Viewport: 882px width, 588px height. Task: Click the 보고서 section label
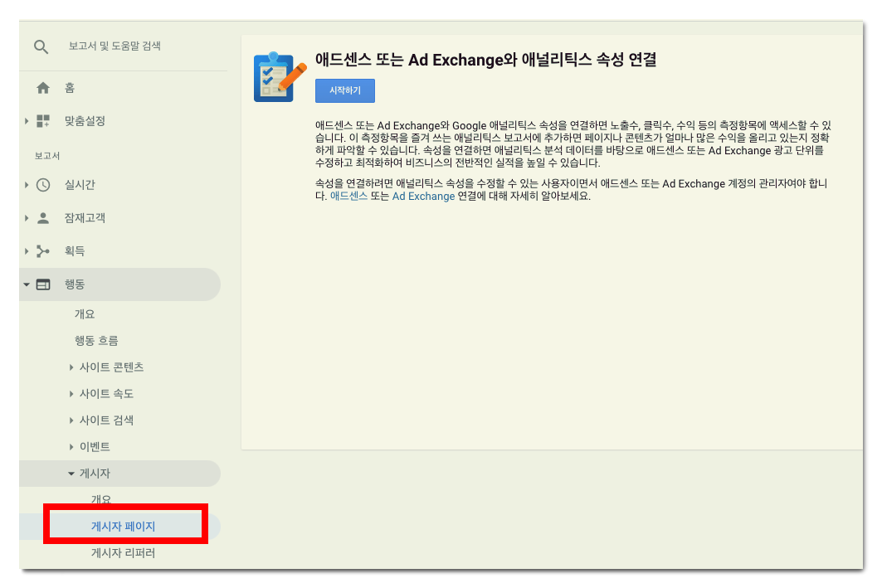point(47,156)
